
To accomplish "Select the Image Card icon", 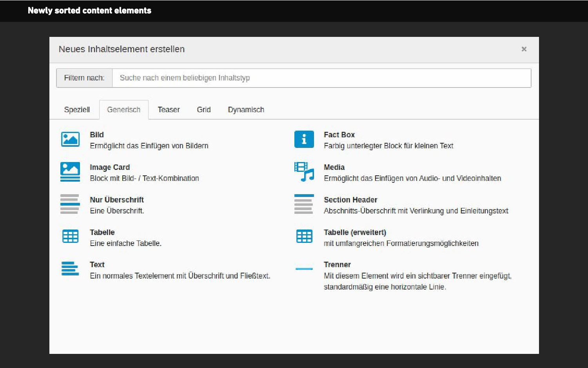I will coord(70,172).
